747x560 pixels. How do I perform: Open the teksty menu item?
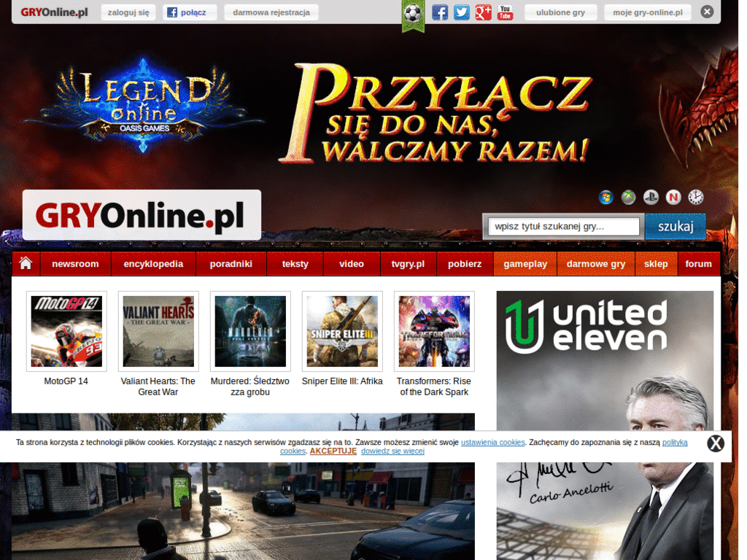295,264
